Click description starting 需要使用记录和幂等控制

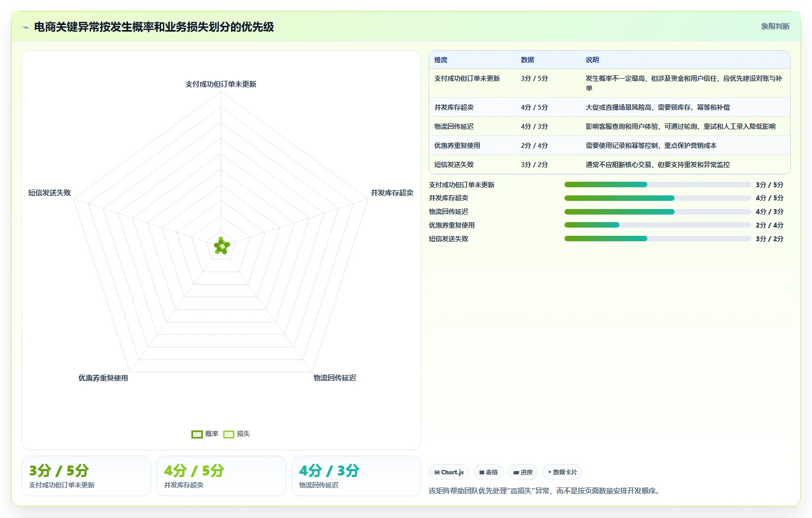[651, 146]
